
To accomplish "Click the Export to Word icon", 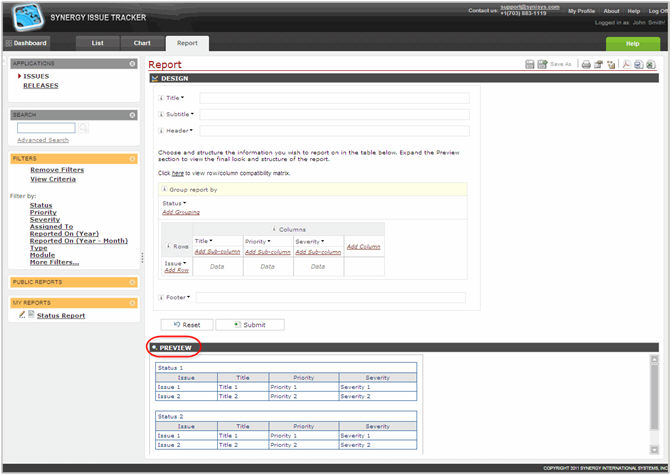I will click(x=639, y=65).
